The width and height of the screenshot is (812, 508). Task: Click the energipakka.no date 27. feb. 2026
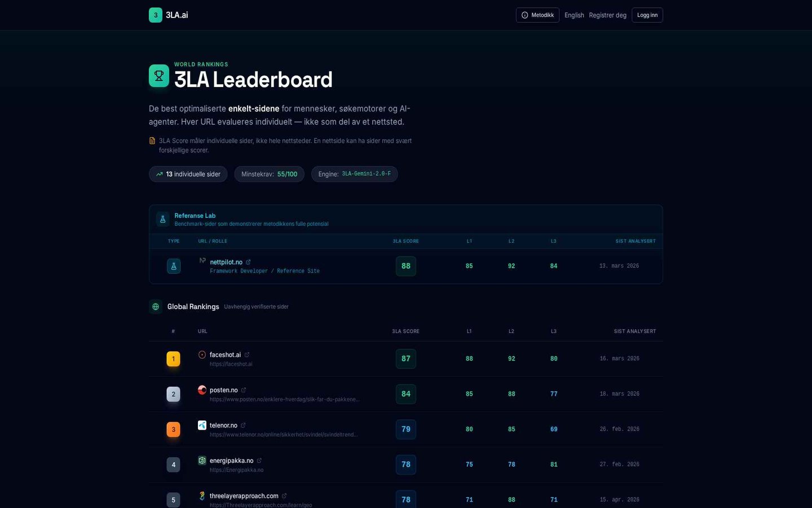(x=620, y=465)
